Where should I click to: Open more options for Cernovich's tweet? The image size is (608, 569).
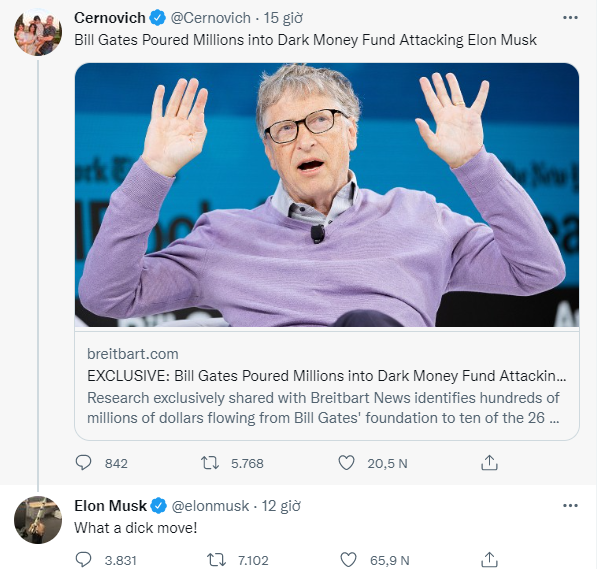569,18
